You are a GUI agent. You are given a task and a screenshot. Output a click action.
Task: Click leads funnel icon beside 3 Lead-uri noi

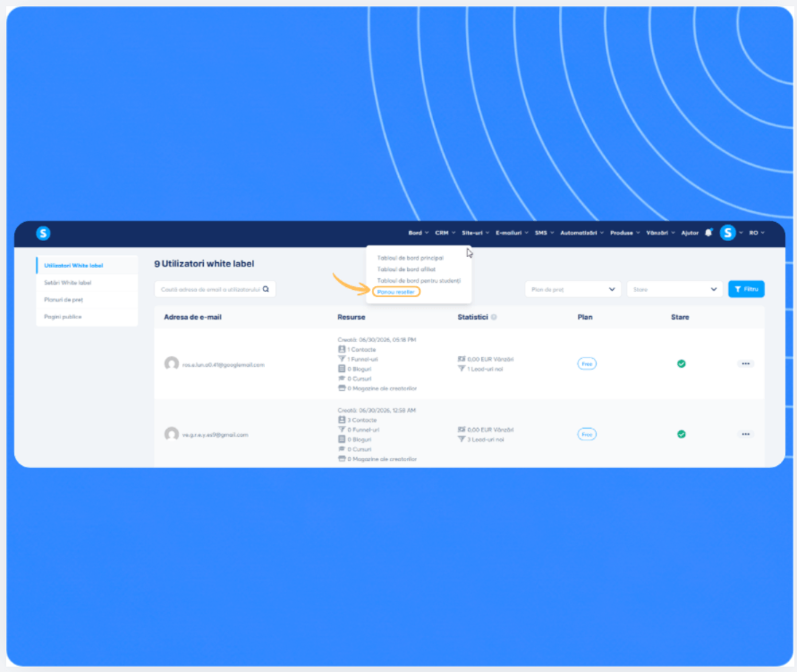tap(462, 439)
